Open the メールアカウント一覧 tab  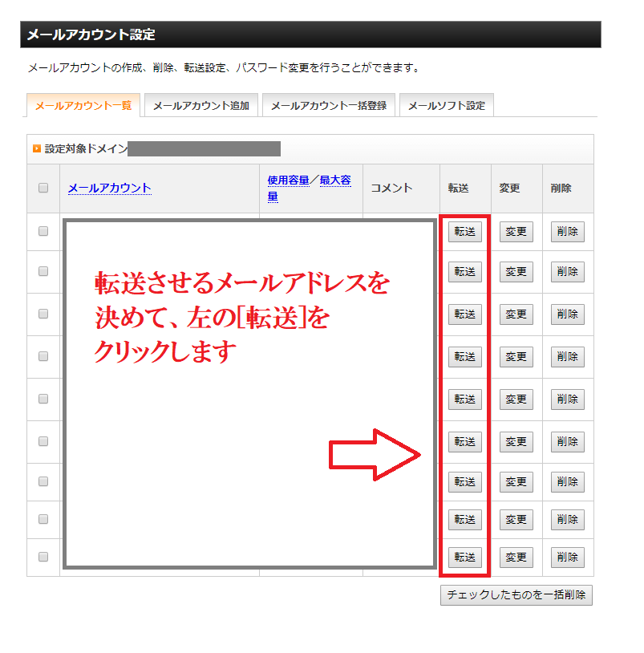(83, 105)
